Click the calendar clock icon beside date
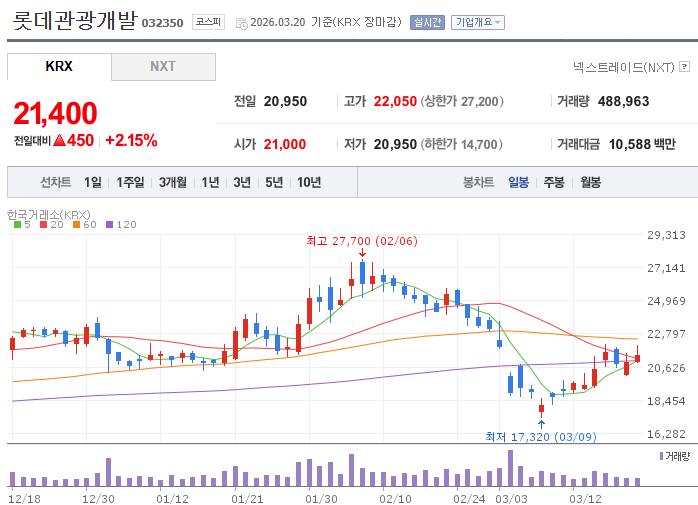The image size is (698, 505). click(x=241, y=24)
